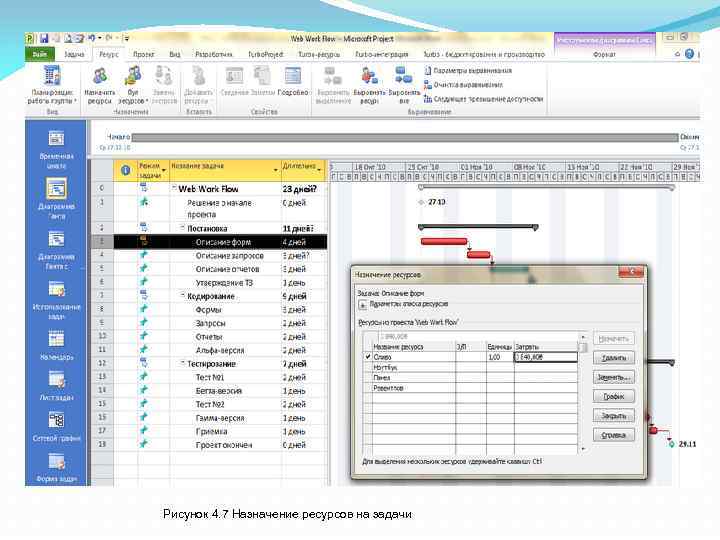Click Выровнять выделенное in the ribbon
The image size is (720, 540).
click(333, 85)
